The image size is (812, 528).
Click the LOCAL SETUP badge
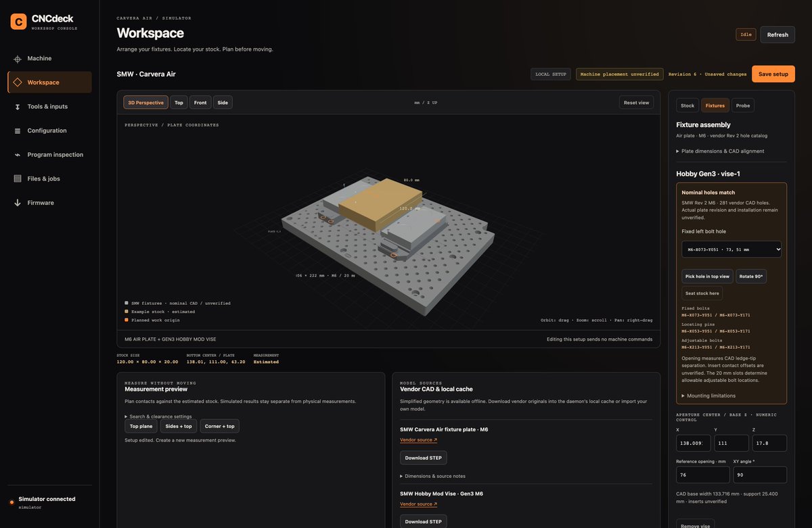point(551,74)
